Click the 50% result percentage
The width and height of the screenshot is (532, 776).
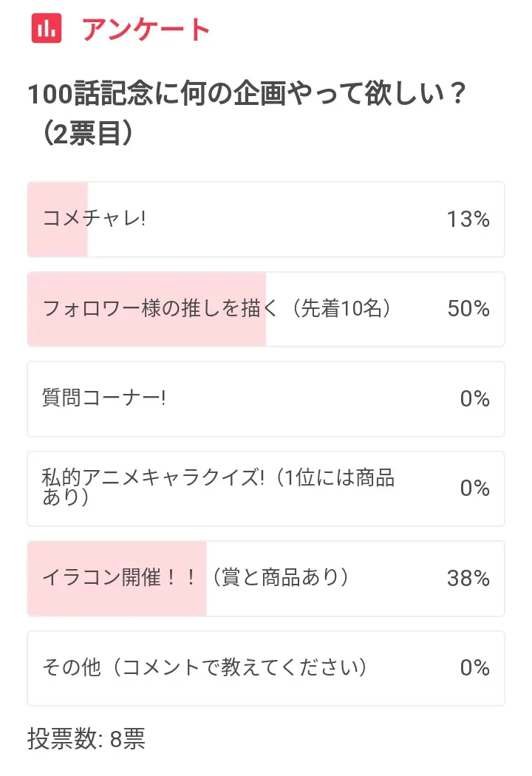click(x=468, y=309)
